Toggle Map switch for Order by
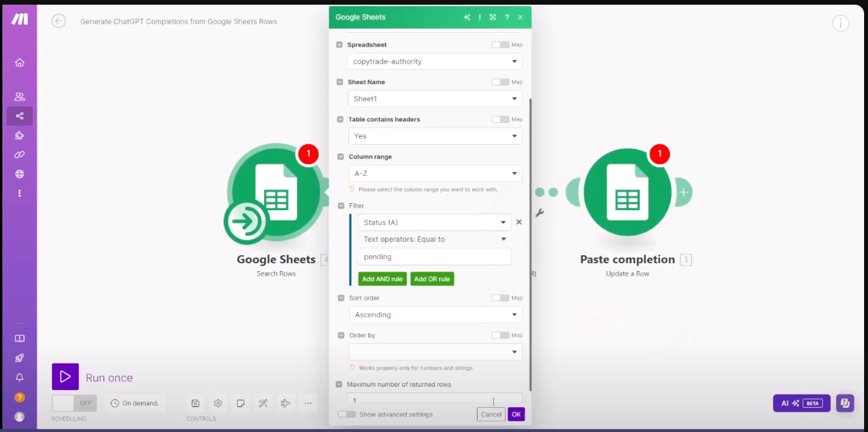This screenshot has width=868, height=432. (x=500, y=335)
